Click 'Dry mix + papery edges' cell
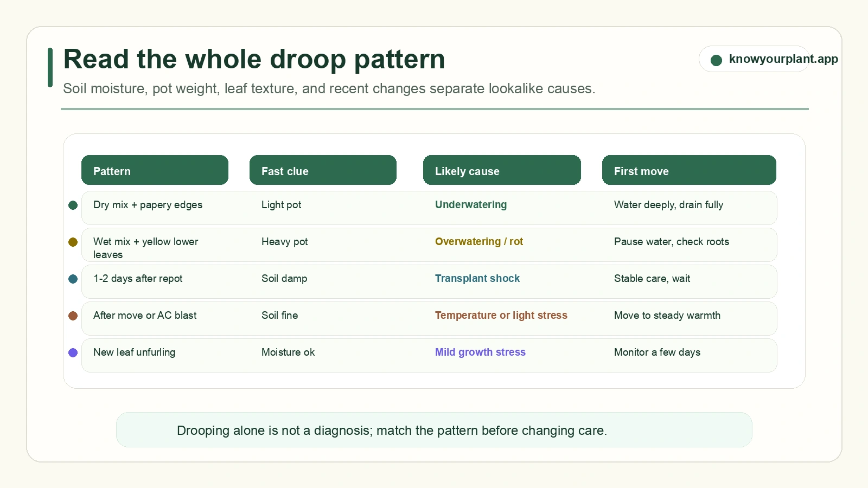 coord(148,205)
